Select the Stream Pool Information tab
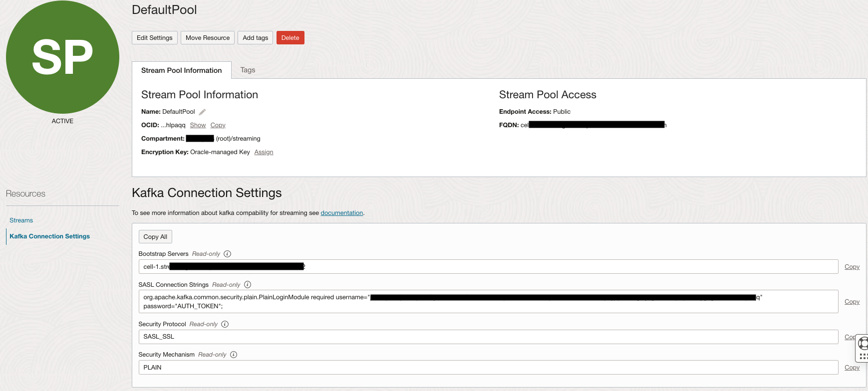The height and width of the screenshot is (391, 868). coord(182,70)
